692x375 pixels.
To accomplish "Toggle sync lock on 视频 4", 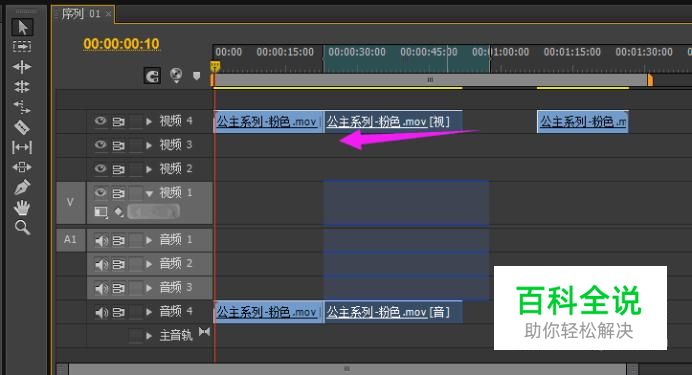I will click(118, 121).
